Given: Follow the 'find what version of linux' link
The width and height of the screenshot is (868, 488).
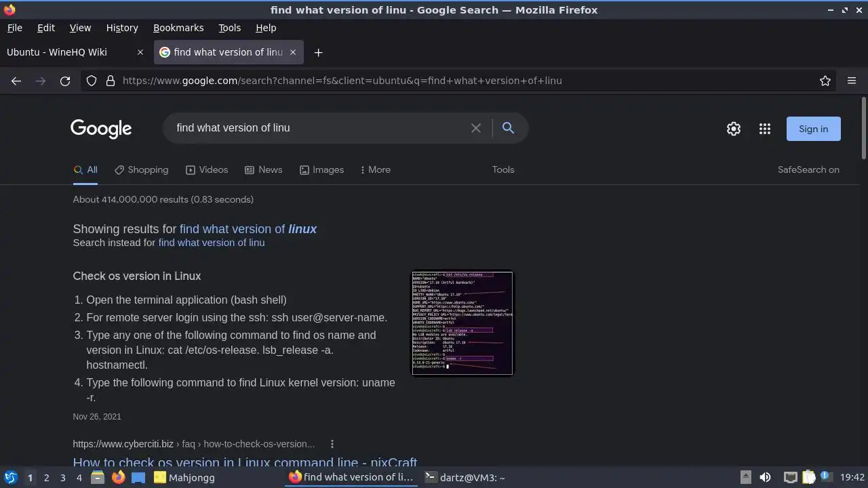Looking at the screenshot, I should (248, 229).
